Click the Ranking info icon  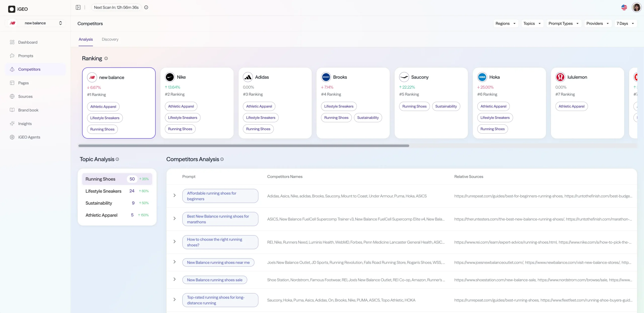[106, 58]
